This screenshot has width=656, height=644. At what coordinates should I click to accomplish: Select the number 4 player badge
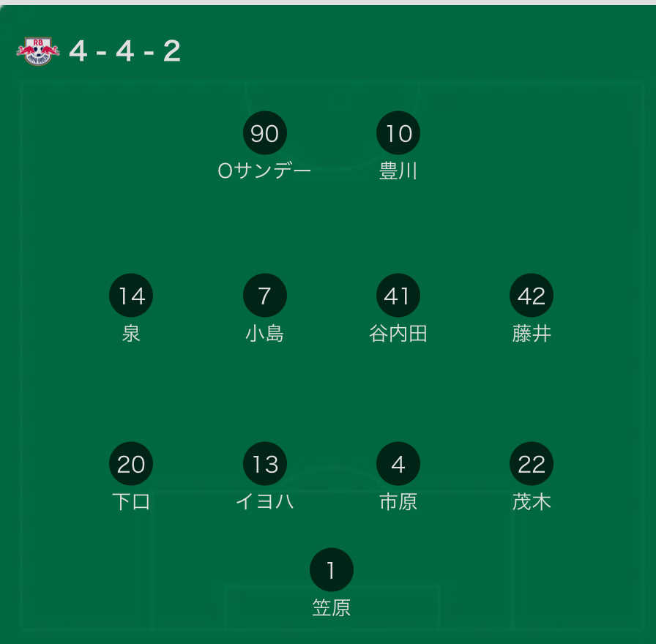[398, 464]
